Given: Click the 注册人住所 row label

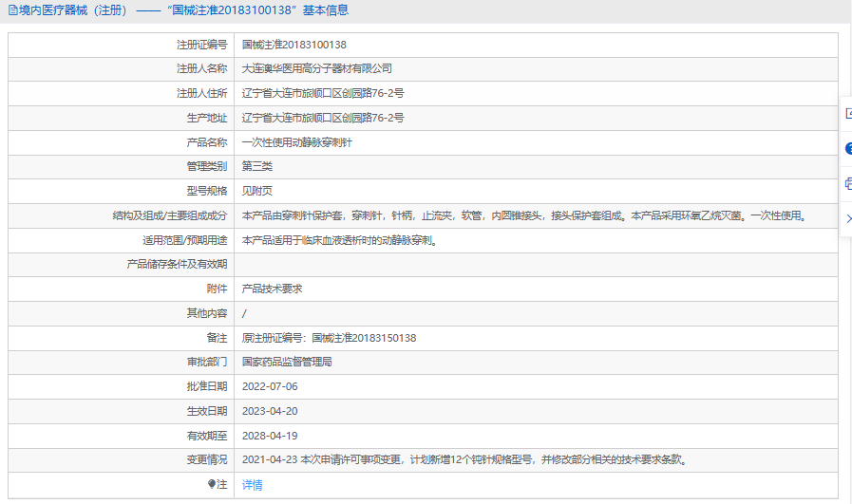Looking at the screenshot, I should click(201, 93).
